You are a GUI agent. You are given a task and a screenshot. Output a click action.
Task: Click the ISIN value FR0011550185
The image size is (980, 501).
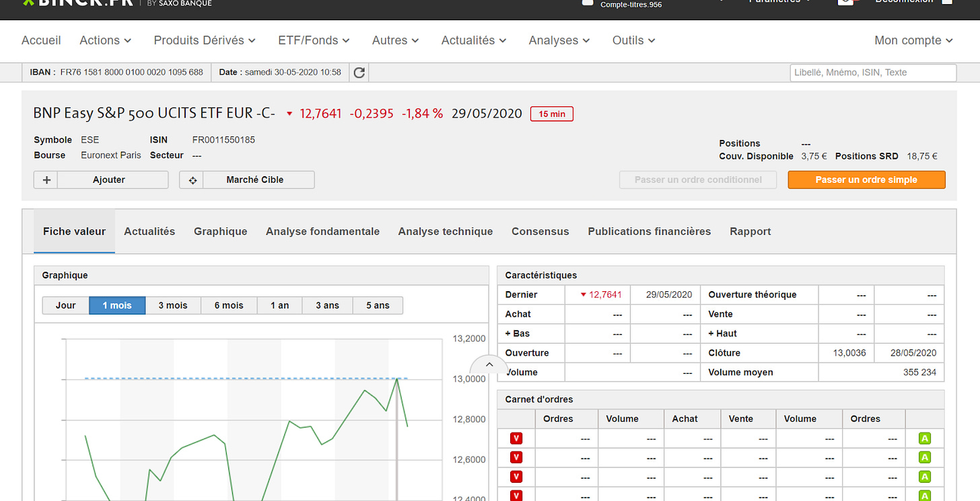pos(223,140)
